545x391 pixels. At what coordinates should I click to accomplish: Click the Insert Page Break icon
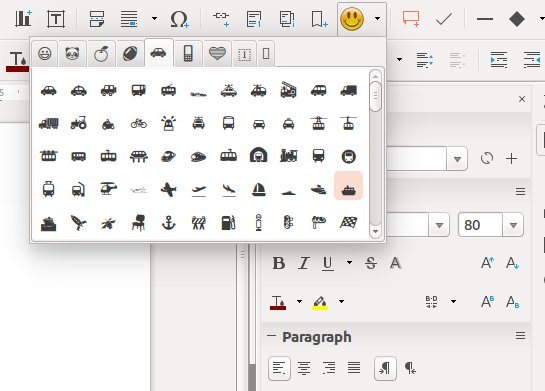pos(97,19)
